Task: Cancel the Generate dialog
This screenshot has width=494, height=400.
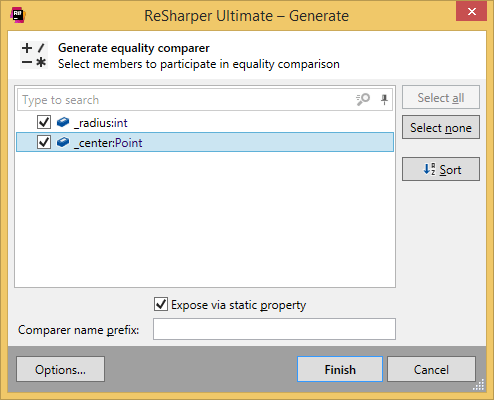Action: click(x=431, y=369)
